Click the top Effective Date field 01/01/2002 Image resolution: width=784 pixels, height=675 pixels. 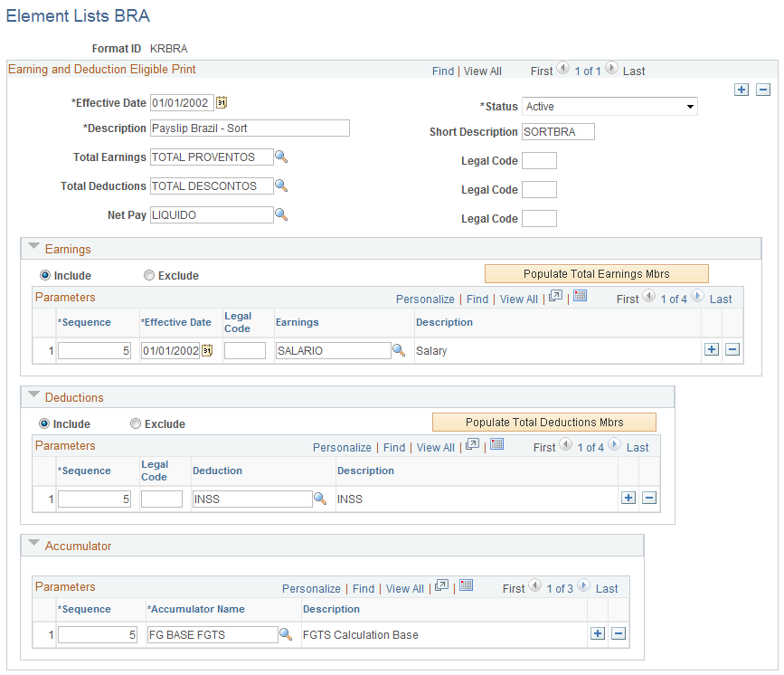182,102
